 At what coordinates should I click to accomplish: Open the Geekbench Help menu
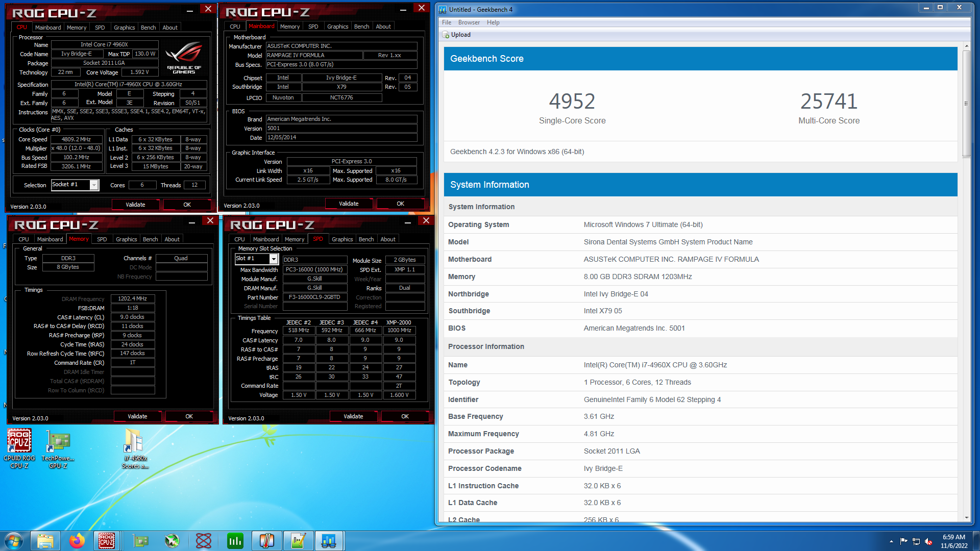(493, 22)
